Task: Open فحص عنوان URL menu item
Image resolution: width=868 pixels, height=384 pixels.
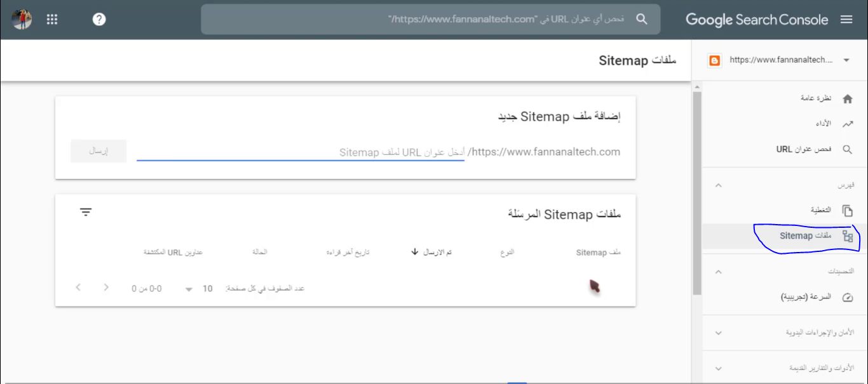Action: coord(804,149)
